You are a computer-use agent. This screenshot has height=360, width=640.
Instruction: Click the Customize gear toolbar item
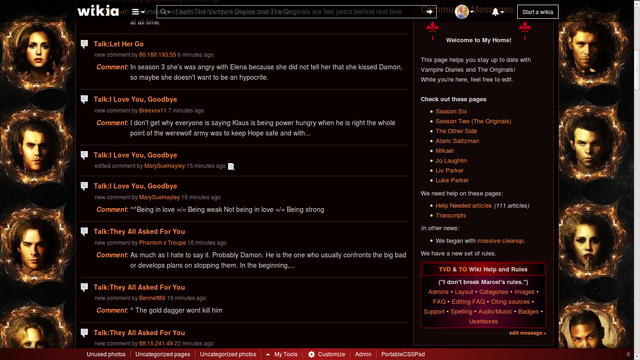tap(327, 354)
